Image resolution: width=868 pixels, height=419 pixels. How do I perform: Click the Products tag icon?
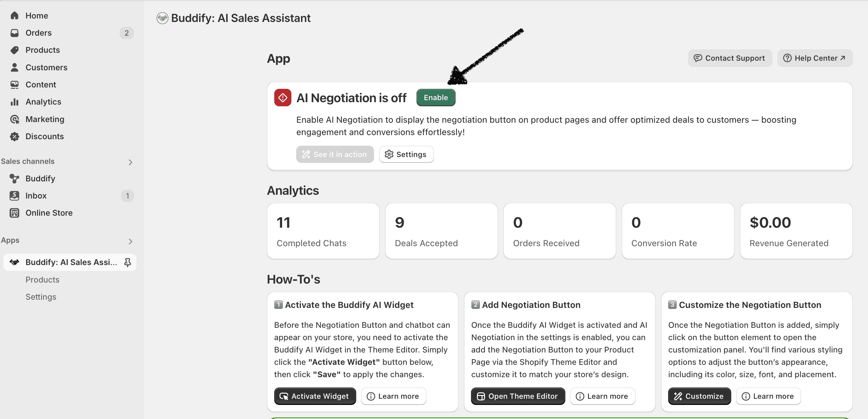pyautogui.click(x=14, y=50)
